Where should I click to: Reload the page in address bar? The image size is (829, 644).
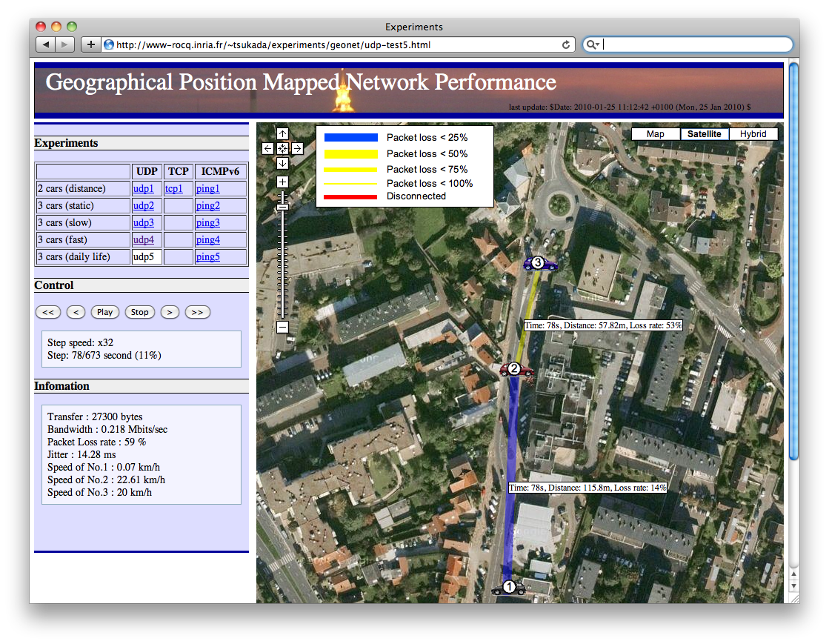(x=566, y=44)
